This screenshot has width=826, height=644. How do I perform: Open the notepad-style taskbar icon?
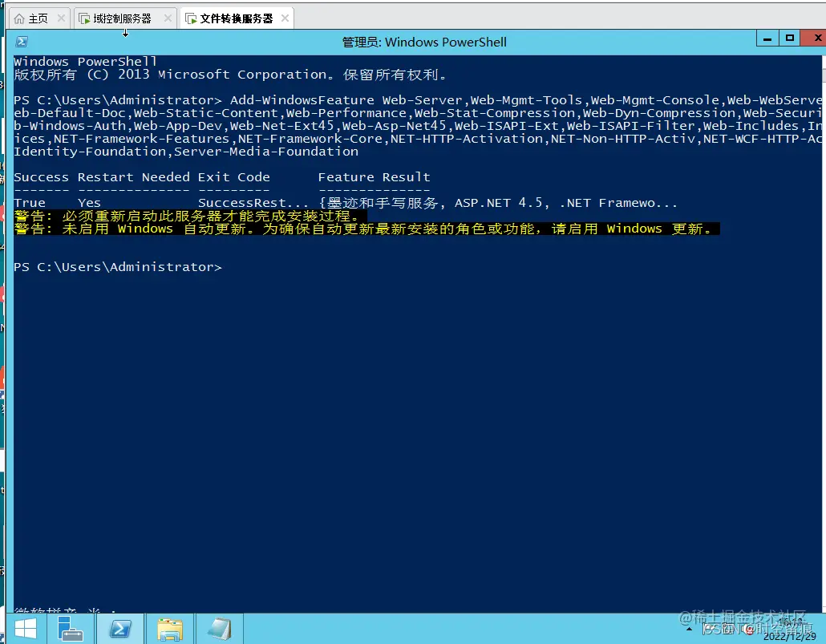tap(219, 629)
